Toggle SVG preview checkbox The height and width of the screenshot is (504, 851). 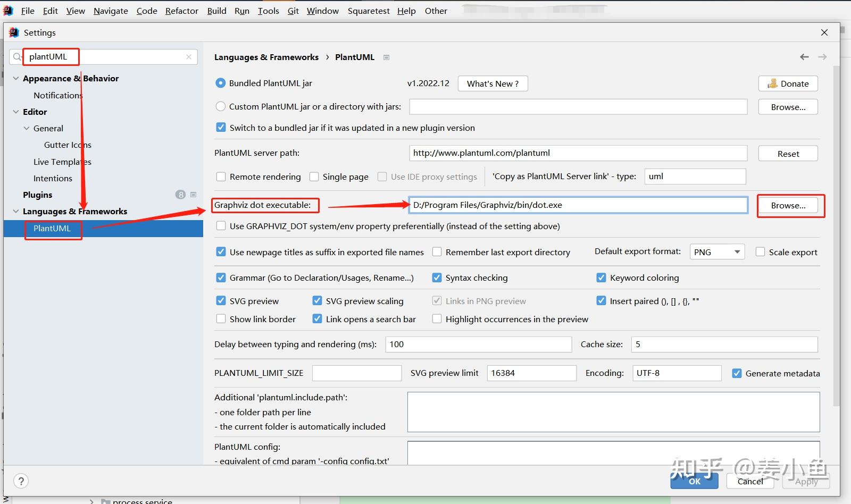point(221,301)
